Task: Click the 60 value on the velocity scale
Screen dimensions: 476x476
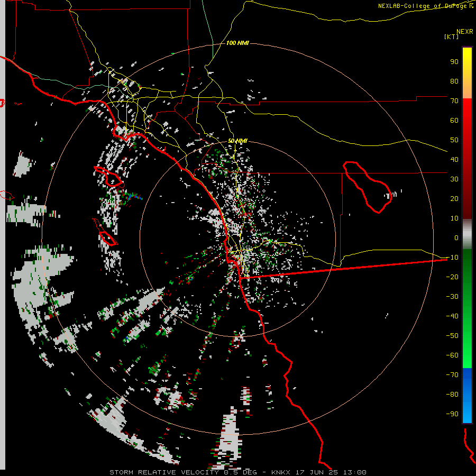Action: click(454, 120)
